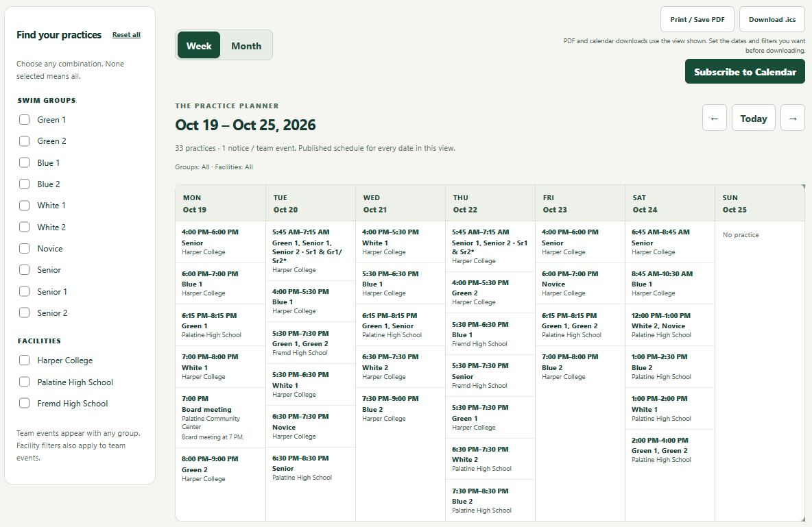Open Monday 6:00 PM Blue 1 practice
This screenshot has height=527, width=812.
221,283
